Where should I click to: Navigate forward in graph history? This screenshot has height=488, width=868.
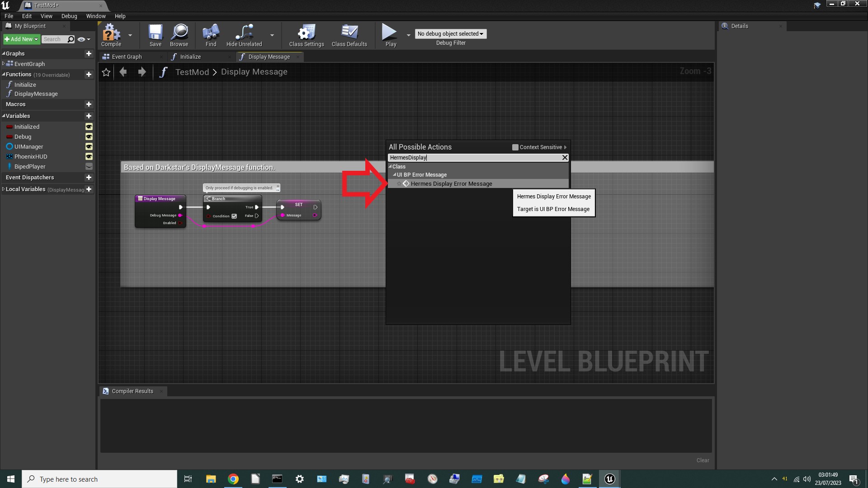click(142, 72)
